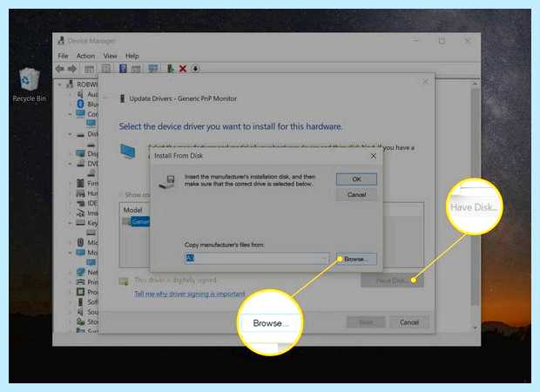This screenshot has width=540, height=392.
Task: Open the Copy manufacturer's files from dropdown arrow
Action: pyautogui.click(x=324, y=259)
